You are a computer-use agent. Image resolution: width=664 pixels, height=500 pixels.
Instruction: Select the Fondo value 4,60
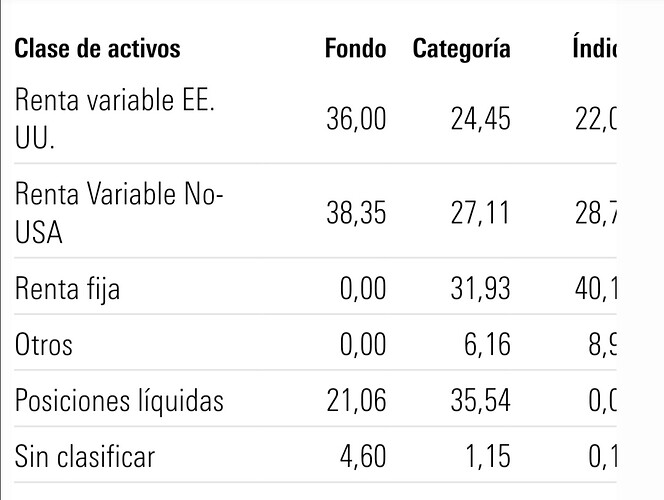[x=363, y=457]
